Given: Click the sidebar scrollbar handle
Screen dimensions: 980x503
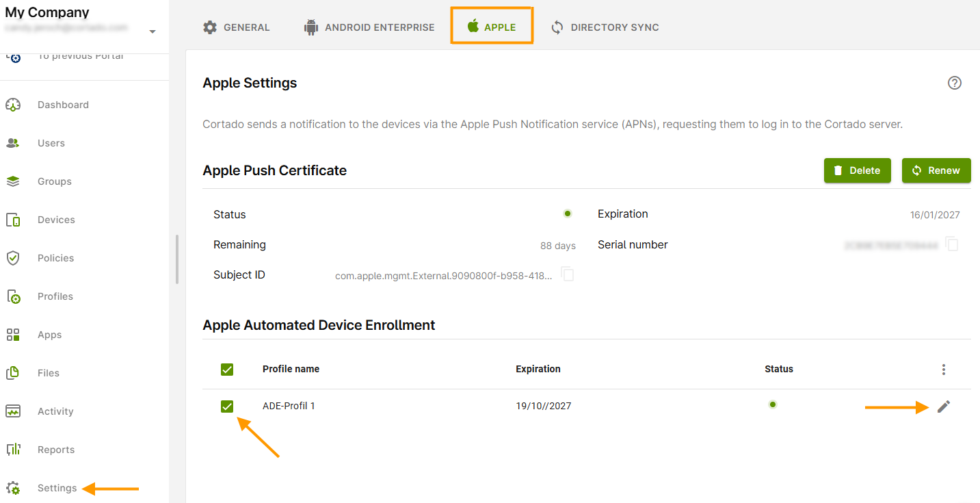Looking at the screenshot, I should click(177, 259).
